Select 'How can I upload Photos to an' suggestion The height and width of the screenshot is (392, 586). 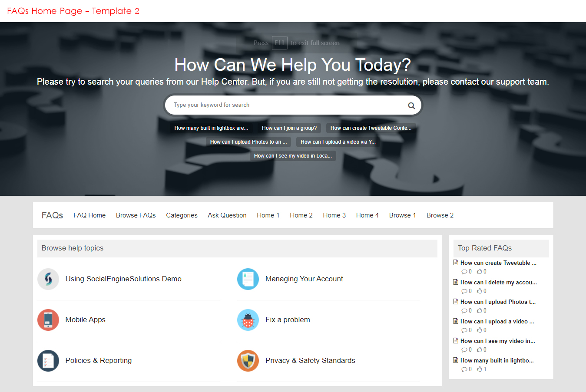248,142
